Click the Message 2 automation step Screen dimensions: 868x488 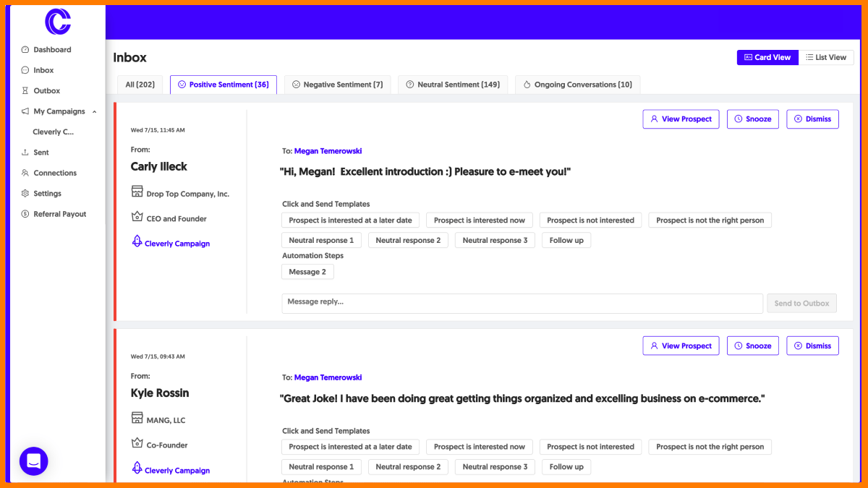coord(307,272)
